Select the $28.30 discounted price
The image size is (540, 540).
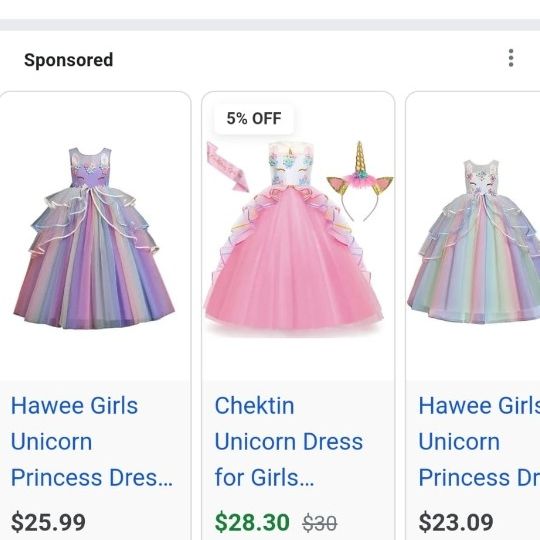(252, 522)
